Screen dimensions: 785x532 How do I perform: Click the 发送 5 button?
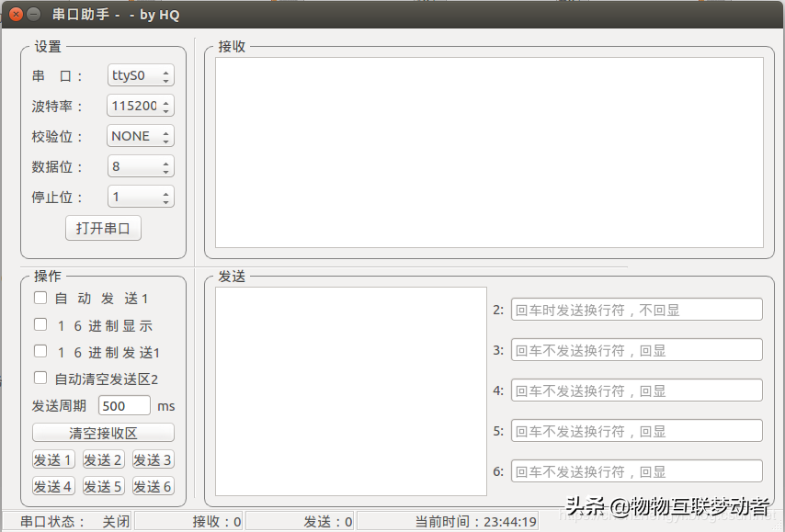coord(103,486)
